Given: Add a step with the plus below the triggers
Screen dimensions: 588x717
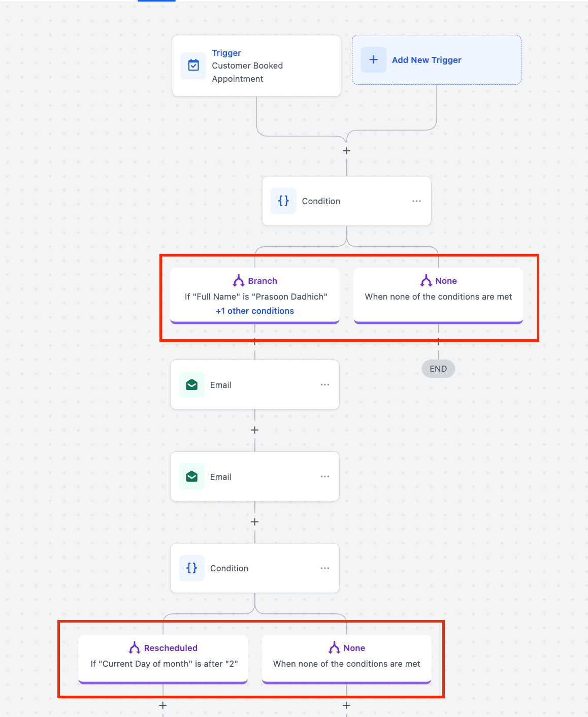Looking at the screenshot, I should tap(346, 151).
